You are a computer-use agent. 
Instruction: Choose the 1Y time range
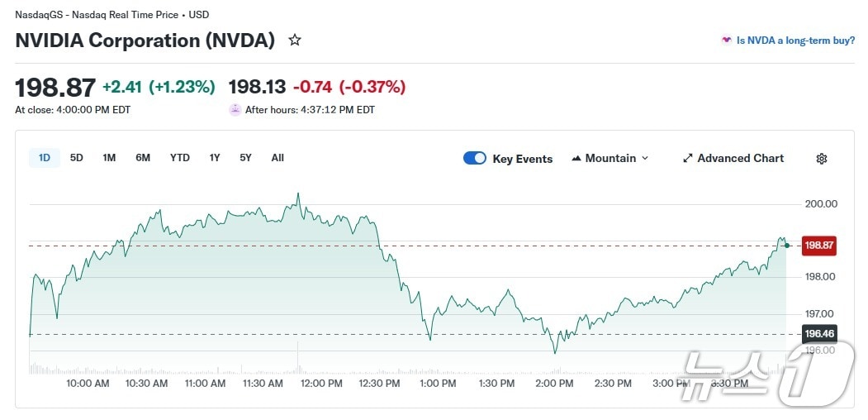pos(215,158)
